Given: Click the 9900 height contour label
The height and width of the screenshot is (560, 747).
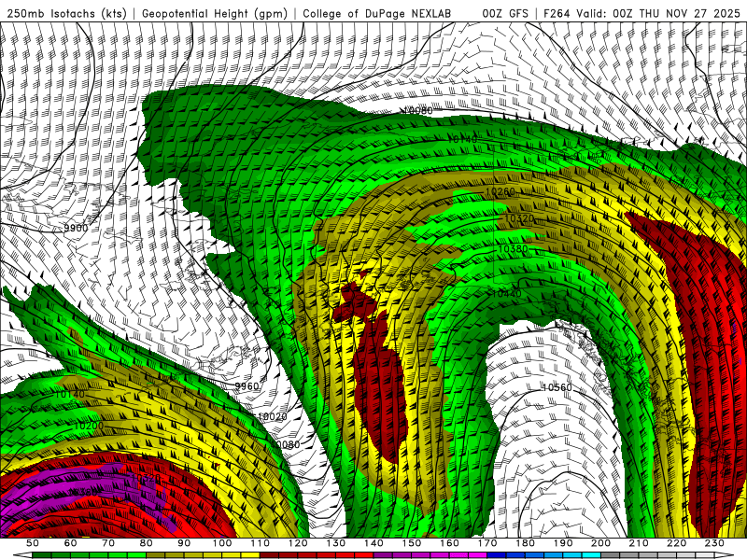Looking at the screenshot, I should [76, 228].
